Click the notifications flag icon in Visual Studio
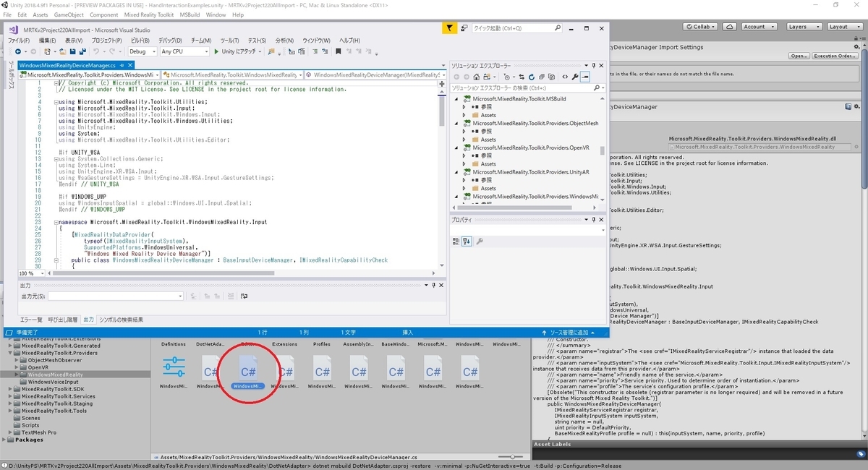868x470 pixels. (449, 28)
